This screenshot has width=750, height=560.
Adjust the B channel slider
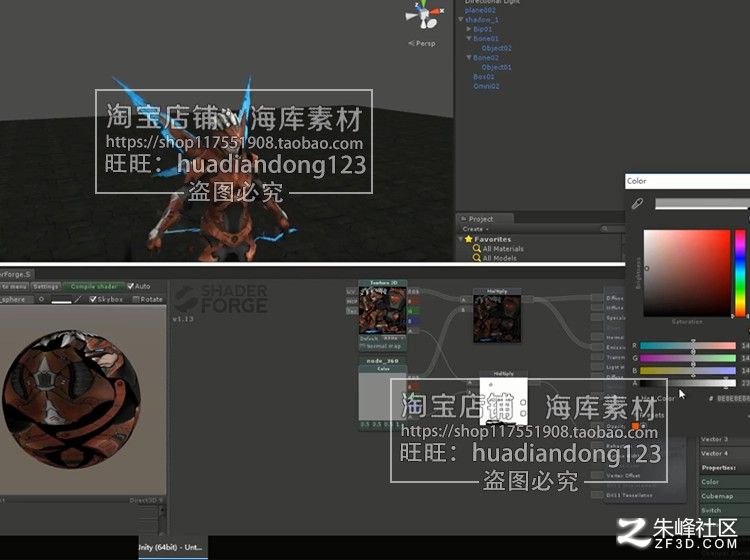pyautogui.click(x=687, y=370)
